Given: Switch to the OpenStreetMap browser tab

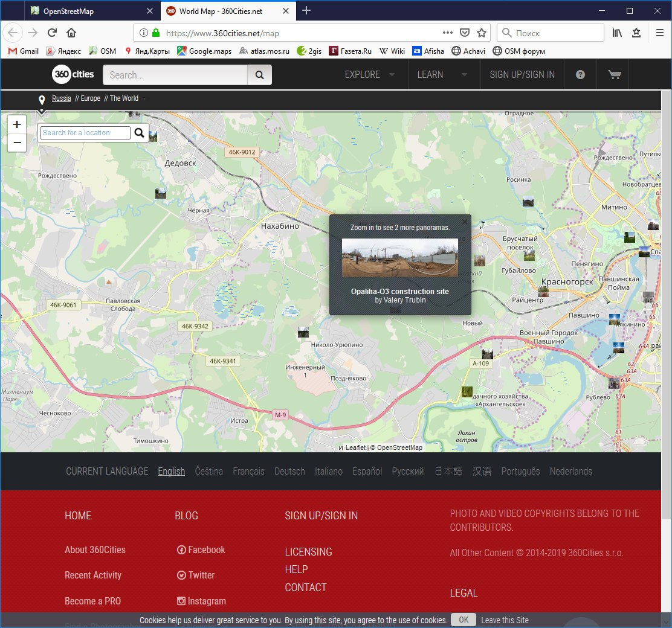Looking at the screenshot, I should (92, 11).
